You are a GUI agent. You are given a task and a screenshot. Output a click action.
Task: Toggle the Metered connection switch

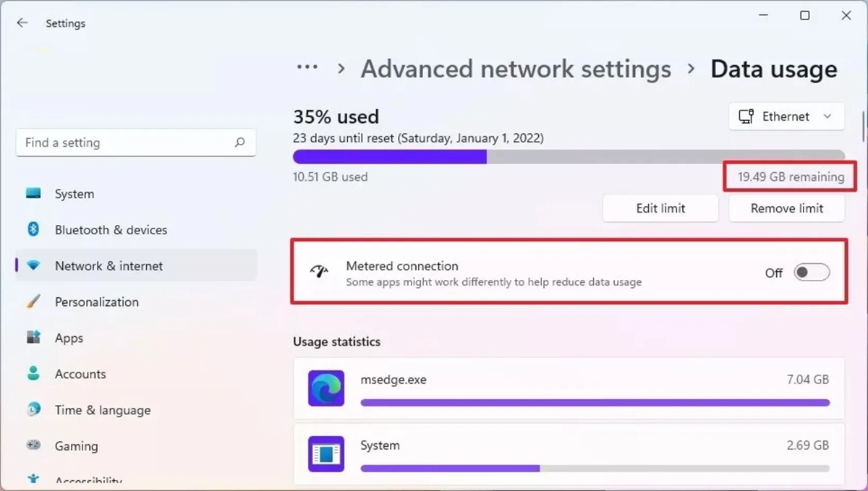pyautogui.click(x=812, y=273)
